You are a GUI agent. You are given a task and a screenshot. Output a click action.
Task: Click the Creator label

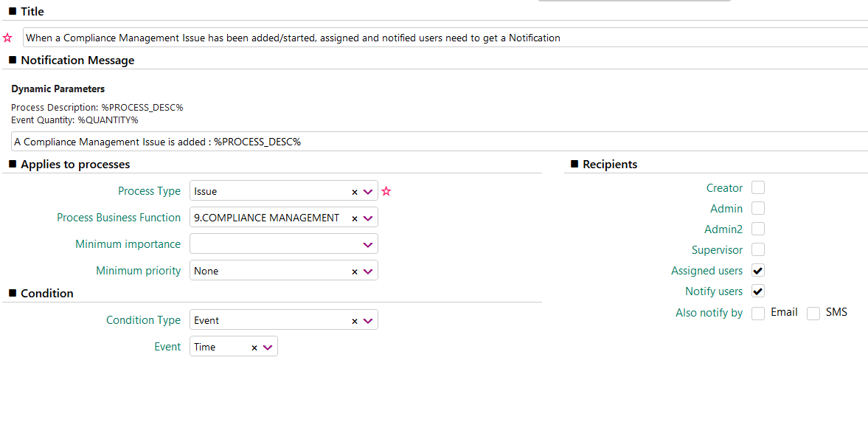[725, 188]
